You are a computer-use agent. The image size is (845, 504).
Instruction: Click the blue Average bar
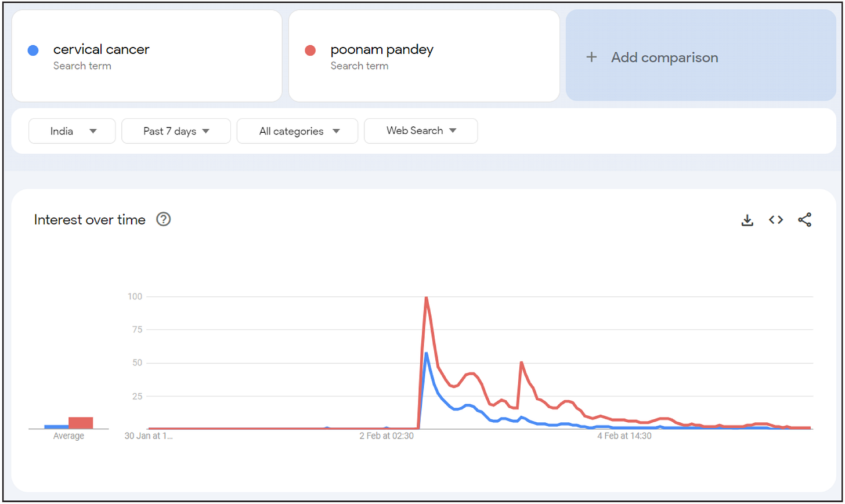click(x=56, y=427)
